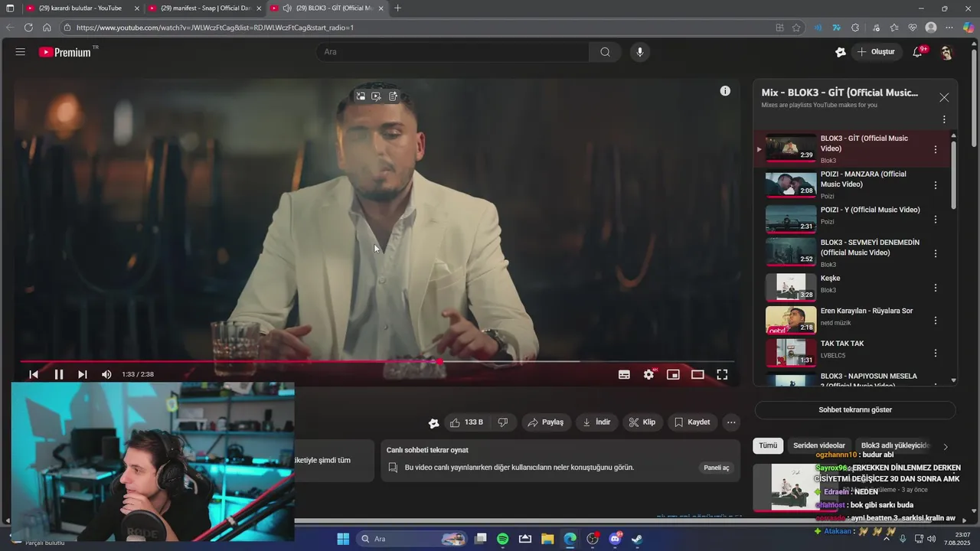
Task: Refresh the page in Edge
Action: (28, 28)
